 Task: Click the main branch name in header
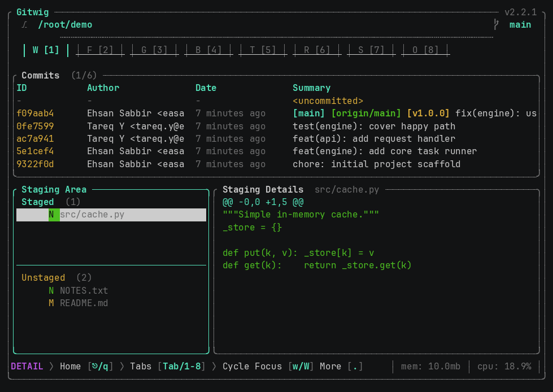pos(520,25)
